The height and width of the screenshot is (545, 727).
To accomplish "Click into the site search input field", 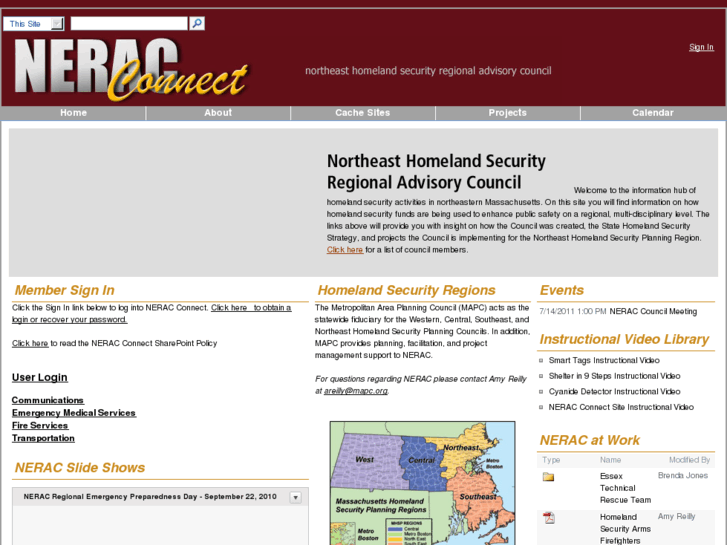I will click(129, 24).
